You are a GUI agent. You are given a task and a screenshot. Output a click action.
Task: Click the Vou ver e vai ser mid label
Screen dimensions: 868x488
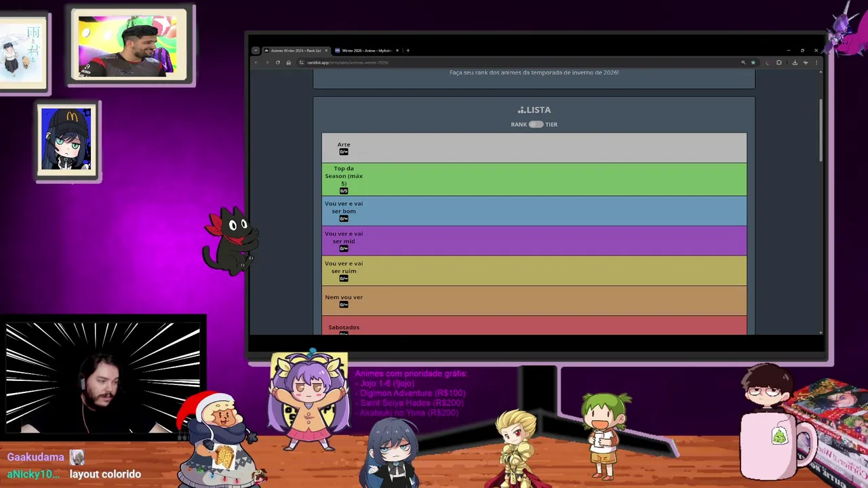point(344,237)
